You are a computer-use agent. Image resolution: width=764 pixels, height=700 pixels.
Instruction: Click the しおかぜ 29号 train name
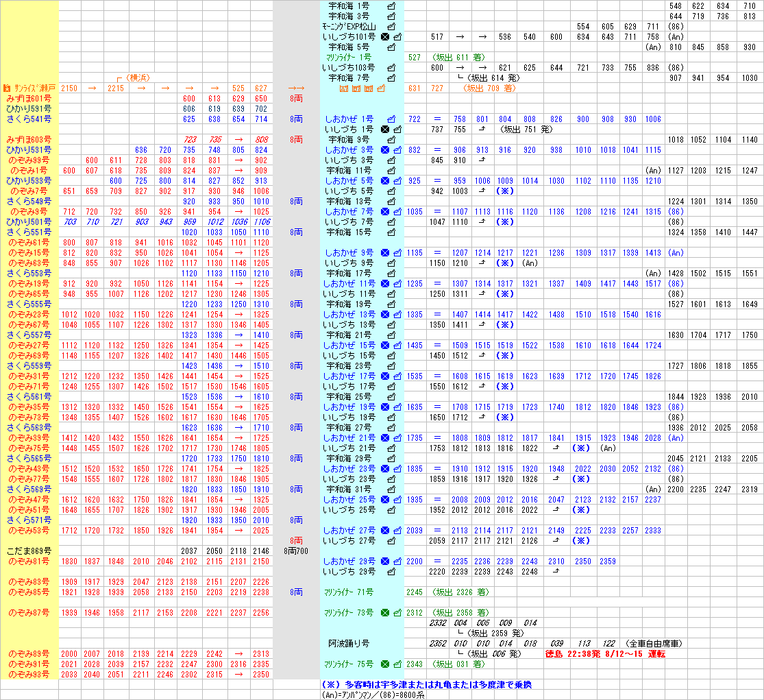point(349,562)
